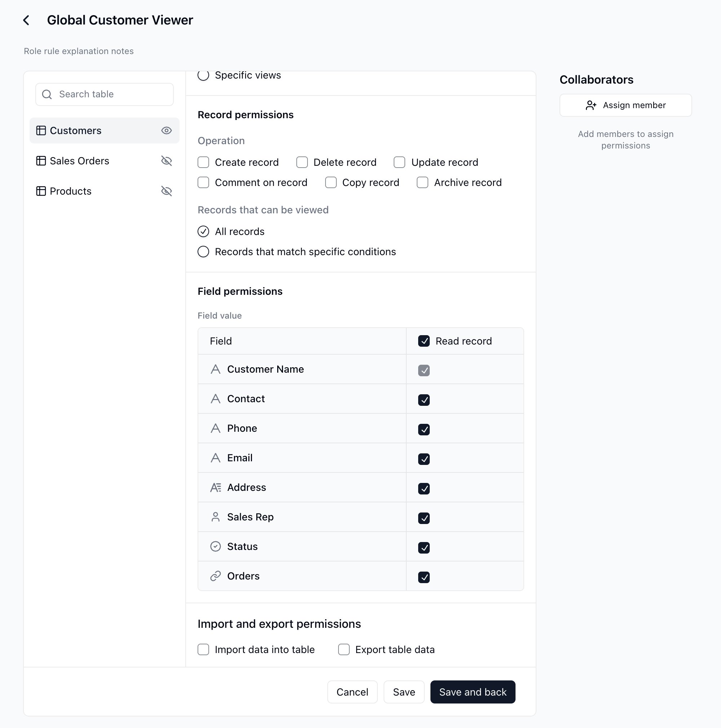Uncheck read permission for Contact field
The width and height of the screenshot is (721, 728).
click(424, 400)
